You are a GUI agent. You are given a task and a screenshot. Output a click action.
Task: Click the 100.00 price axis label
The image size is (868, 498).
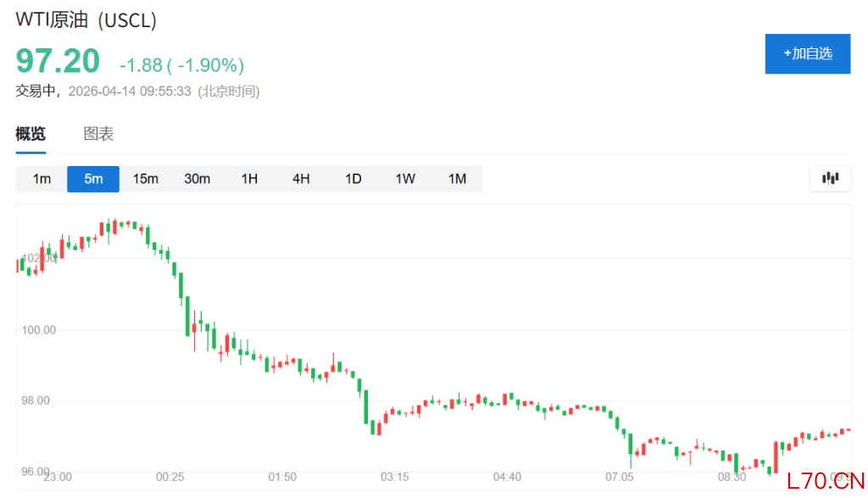point(39,329)
